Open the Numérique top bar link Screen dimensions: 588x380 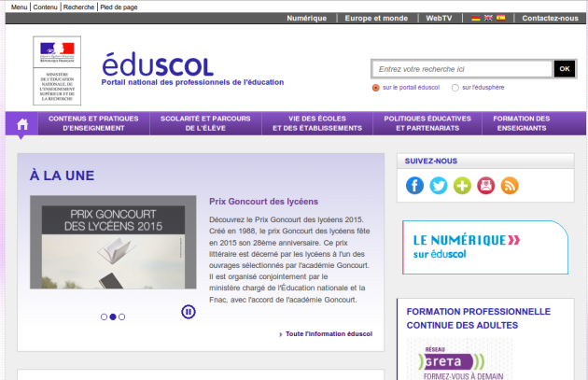click(307, 18)
